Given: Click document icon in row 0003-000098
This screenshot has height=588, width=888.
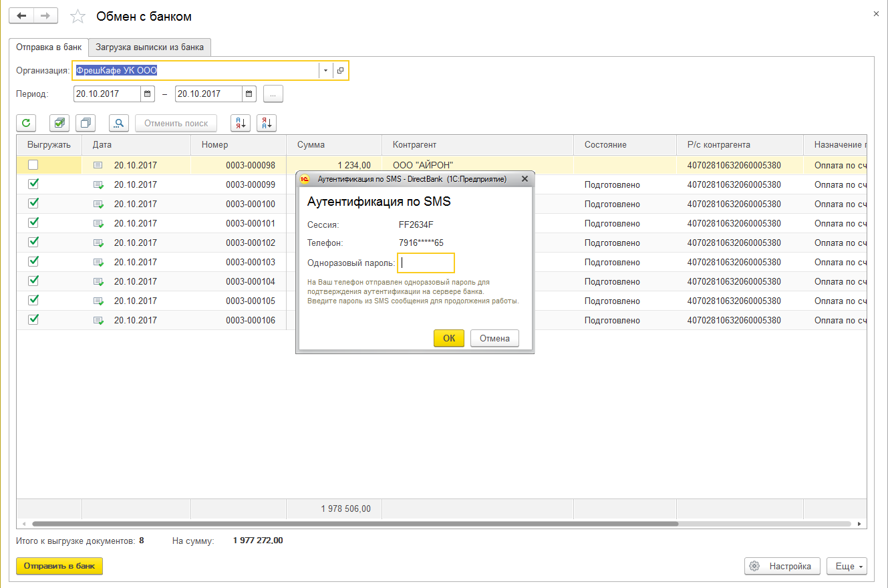Looking at the screenshot, I should pyautogui.click(x=98, y=165).
